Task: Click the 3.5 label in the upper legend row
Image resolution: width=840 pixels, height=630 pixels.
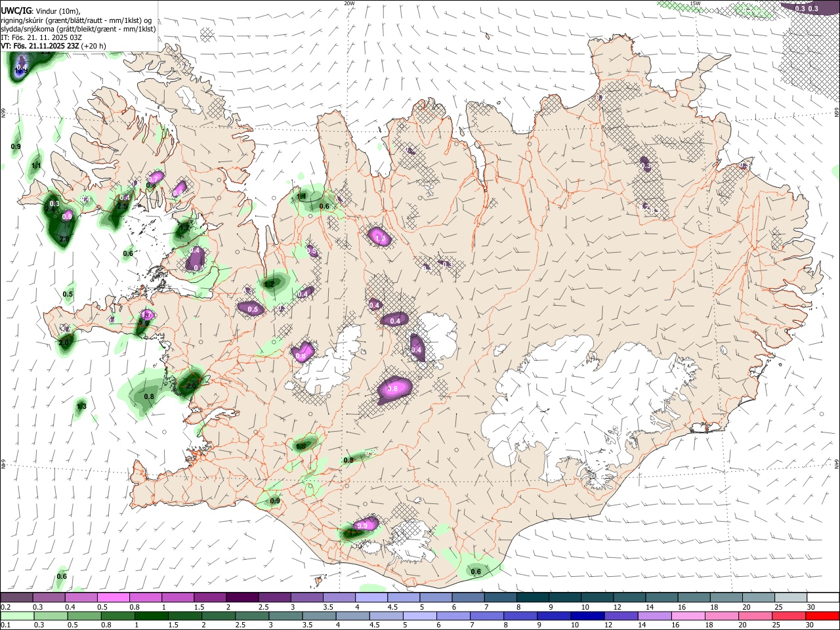Action: [328, 607]
